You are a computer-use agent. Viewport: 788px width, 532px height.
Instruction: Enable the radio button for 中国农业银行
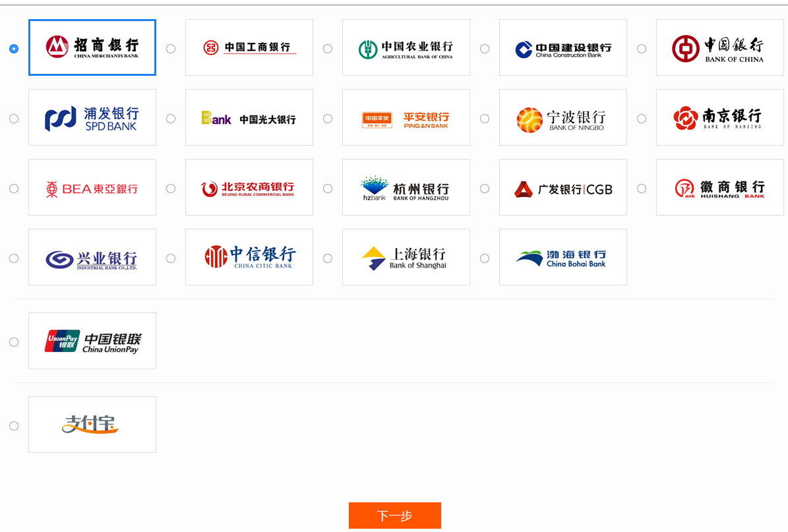click(x=328, y=49)
